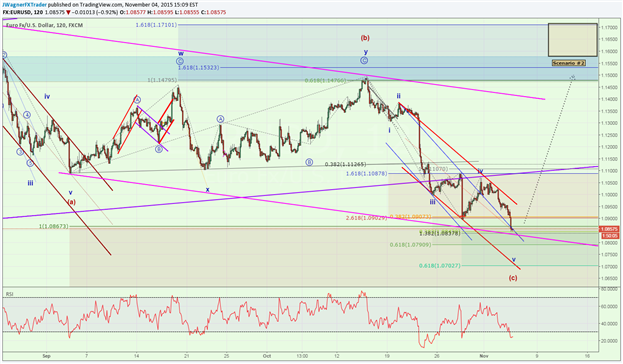This screenshot has height=364, width=623.
Task: Click the 0.618(1.14706) Fibonacci label
Action: click(x=325, y=80)
